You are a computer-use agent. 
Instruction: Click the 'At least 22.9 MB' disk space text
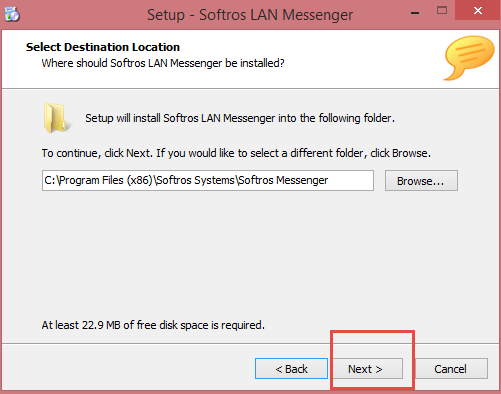coord(153,325)
